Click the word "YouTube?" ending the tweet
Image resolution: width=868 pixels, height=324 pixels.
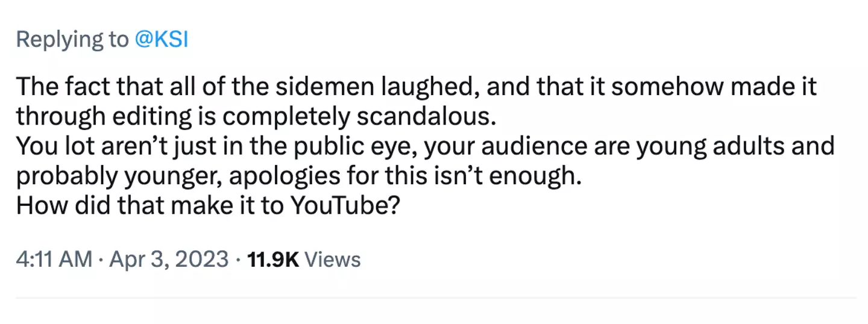[x=345, y=207]
